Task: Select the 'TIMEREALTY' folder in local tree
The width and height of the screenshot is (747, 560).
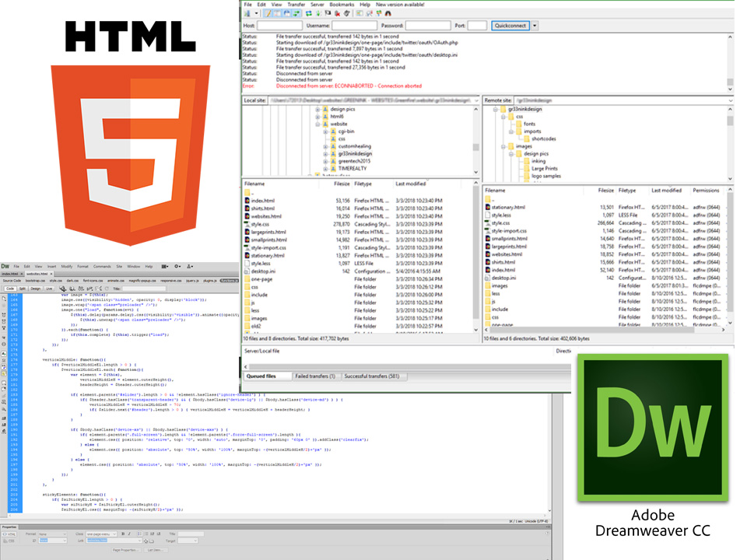Action: [x=352, y=169]
